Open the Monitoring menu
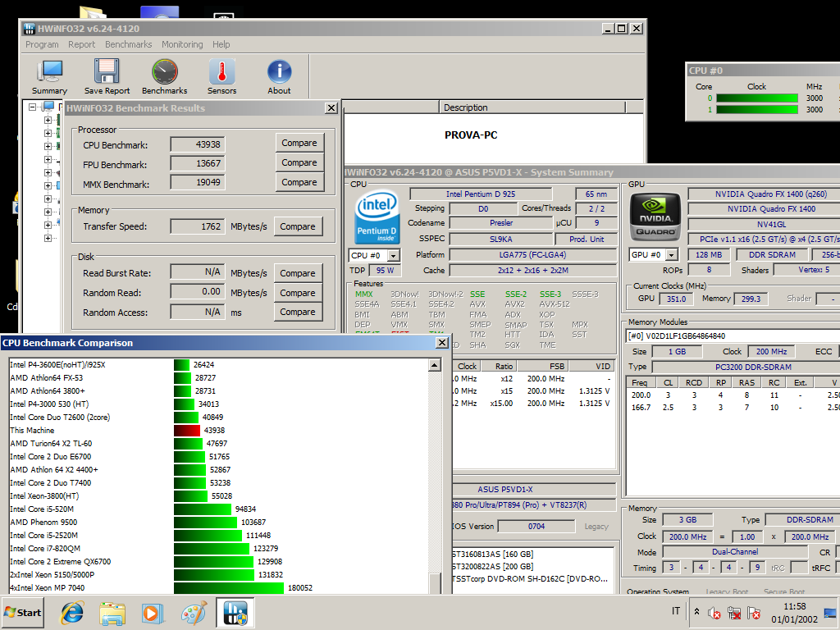The image size is (840, 630). point(182,44)
